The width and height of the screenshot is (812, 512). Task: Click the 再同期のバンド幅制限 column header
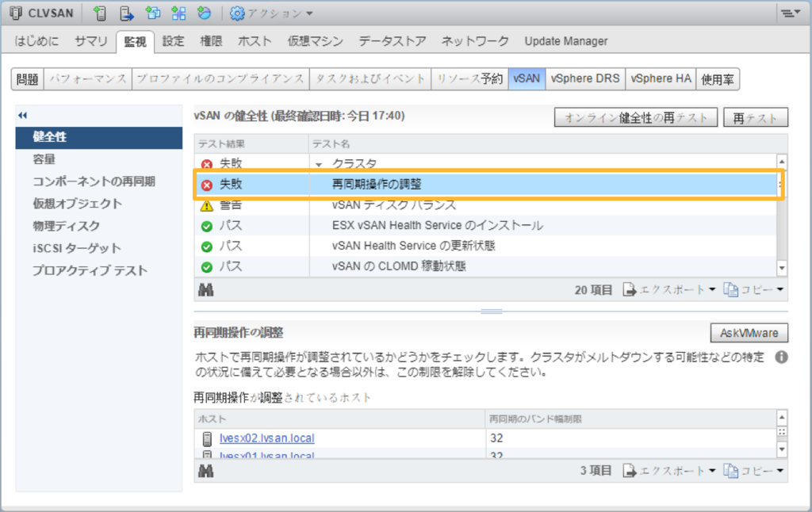pyautogui.click(x=630, y=418)
